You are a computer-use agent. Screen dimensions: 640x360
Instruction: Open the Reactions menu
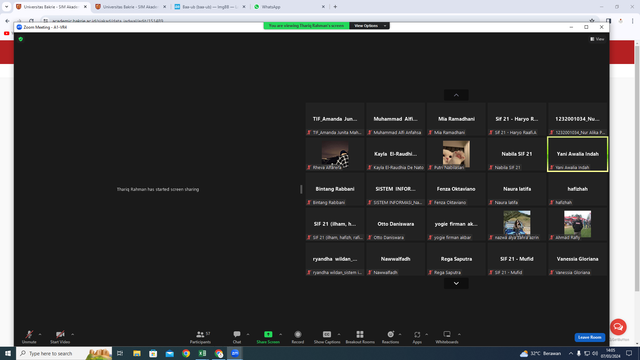click(x=391, y=337)
